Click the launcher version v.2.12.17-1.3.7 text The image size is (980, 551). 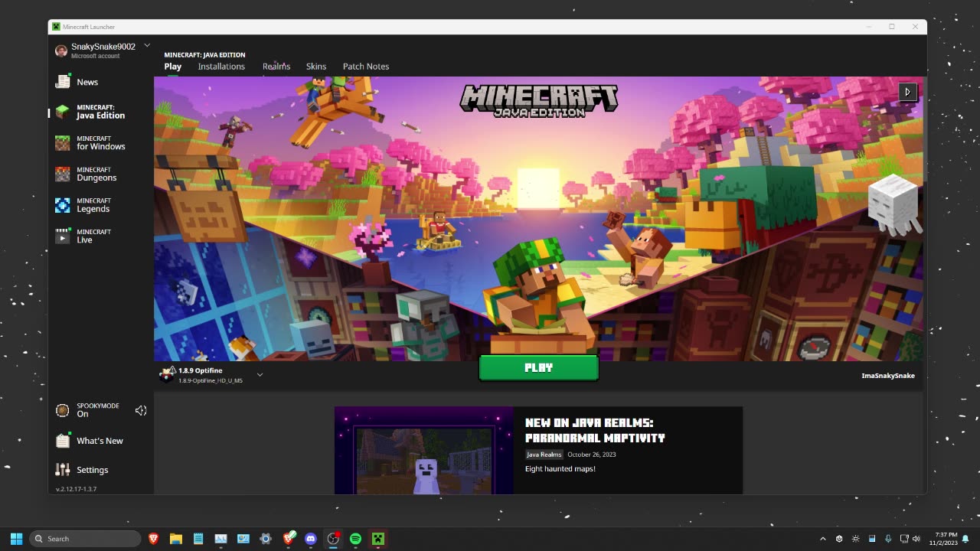(x=76, y=489)
